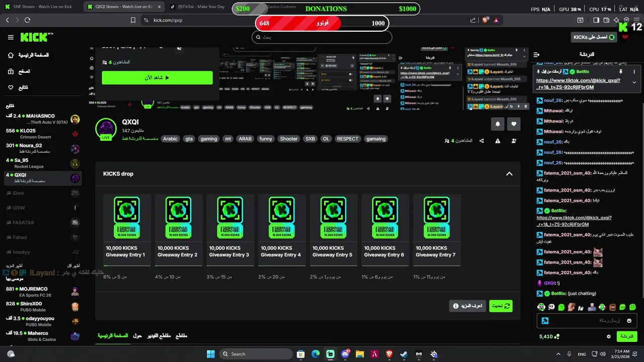Follow QXQI with the heart button
Image resolution: width=644 pixels, height=362 pixels.
point(514,124)
